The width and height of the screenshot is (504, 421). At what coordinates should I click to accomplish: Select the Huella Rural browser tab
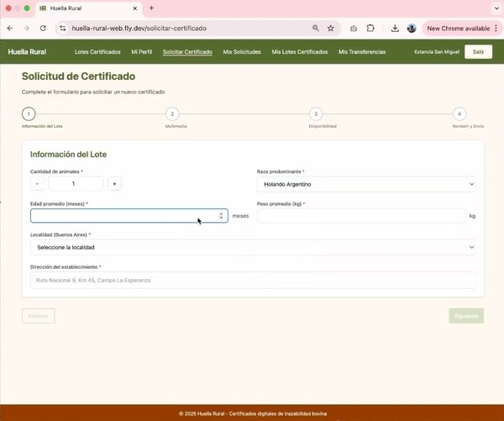pos(88,8)
